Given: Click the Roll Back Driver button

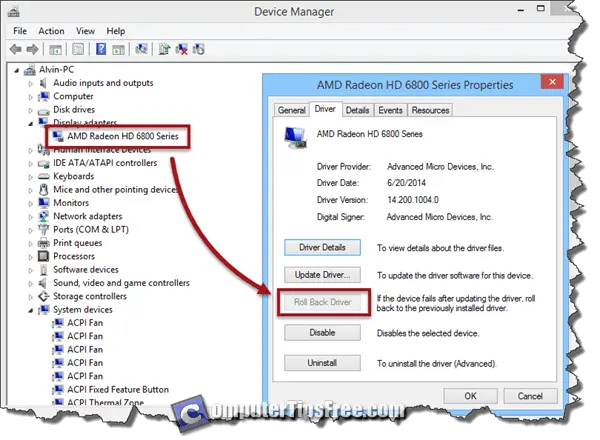Looking at the screenshot, I should click(x=322, y=302).
